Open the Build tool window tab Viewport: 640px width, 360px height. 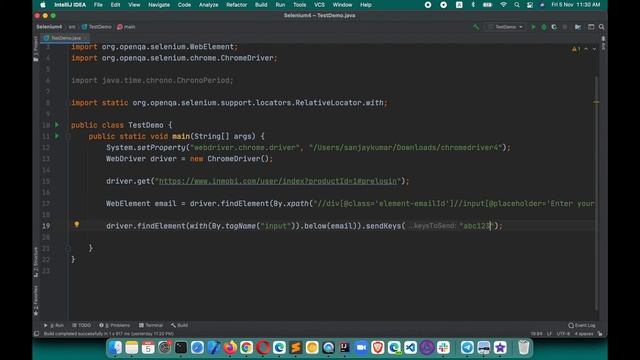[180, 325]
